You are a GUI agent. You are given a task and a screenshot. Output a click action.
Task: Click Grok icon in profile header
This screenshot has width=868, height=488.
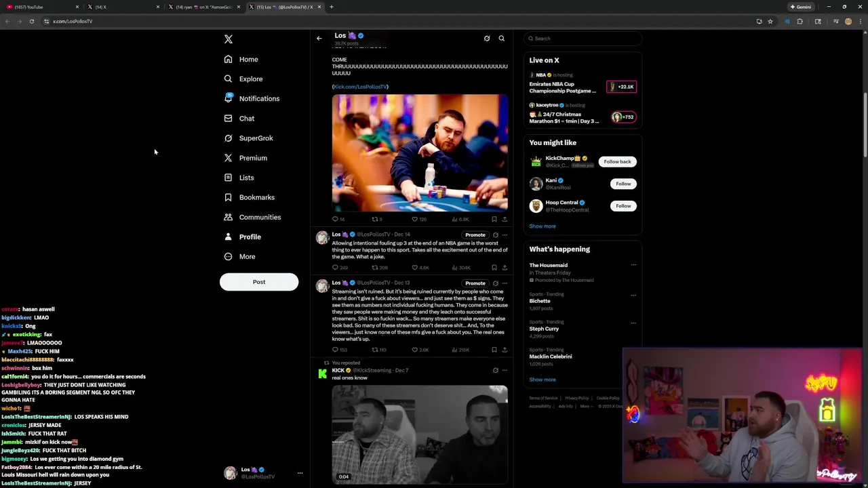[487, 39]
